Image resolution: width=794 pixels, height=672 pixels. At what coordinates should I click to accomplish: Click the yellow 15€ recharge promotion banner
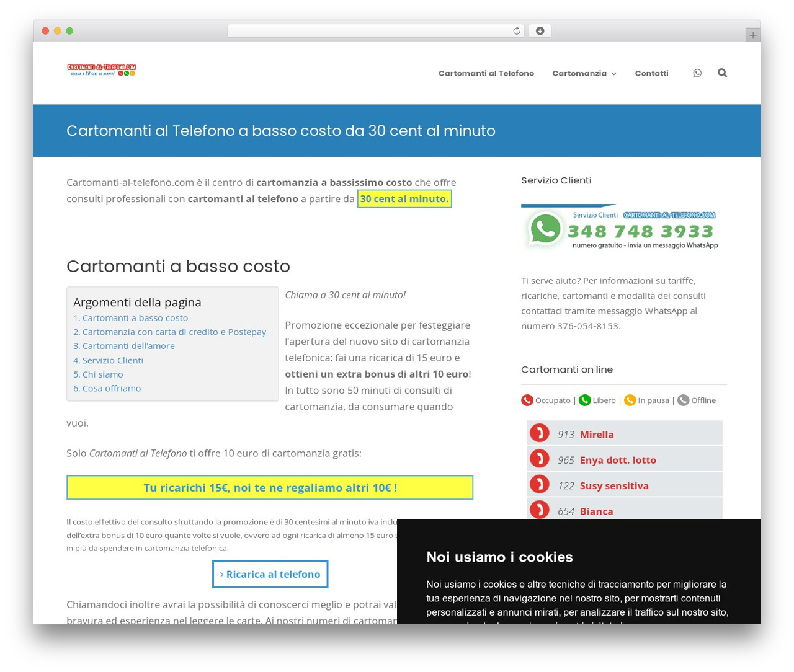click(270, 487)
